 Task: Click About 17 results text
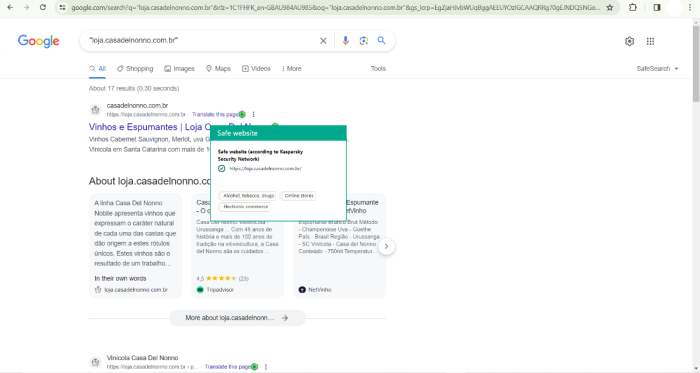tap(134, 88)
